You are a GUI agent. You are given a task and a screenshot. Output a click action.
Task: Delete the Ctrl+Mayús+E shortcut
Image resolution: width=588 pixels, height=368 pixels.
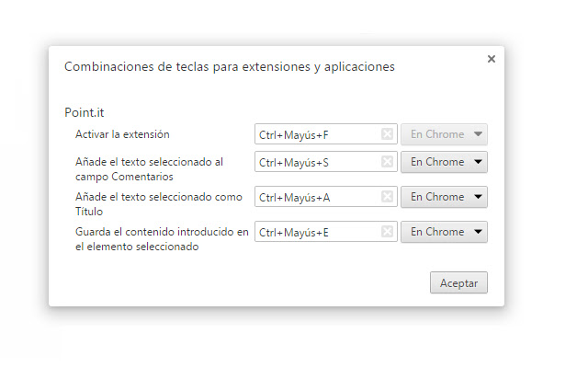[387, 232]
